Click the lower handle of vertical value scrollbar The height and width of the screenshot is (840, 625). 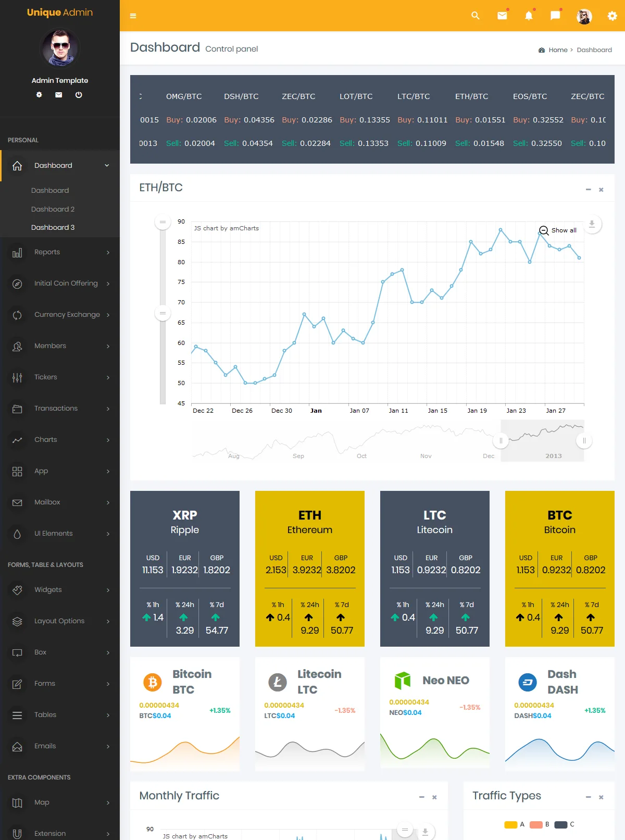[x=162, y=313]
